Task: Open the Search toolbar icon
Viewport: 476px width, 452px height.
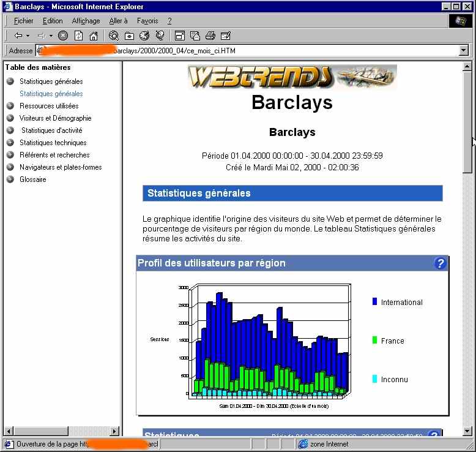Action: pyautogui.click(x=114, y=36)
